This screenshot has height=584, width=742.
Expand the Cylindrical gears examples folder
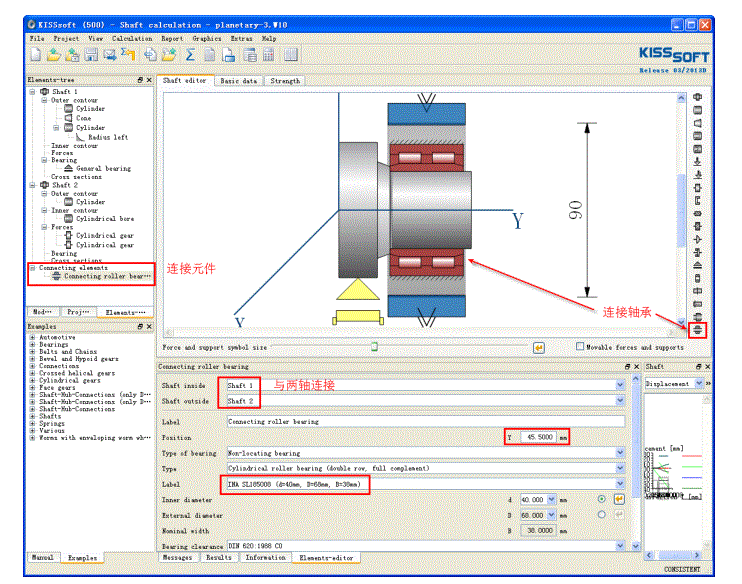[x=32, y=380]
